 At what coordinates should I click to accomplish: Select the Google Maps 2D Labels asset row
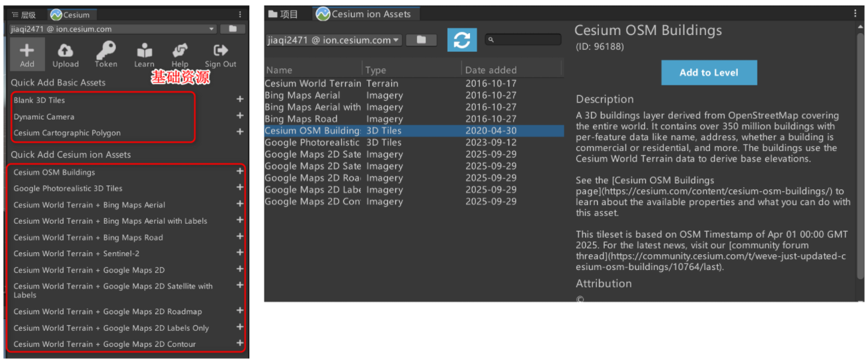(x=414, y=190)
